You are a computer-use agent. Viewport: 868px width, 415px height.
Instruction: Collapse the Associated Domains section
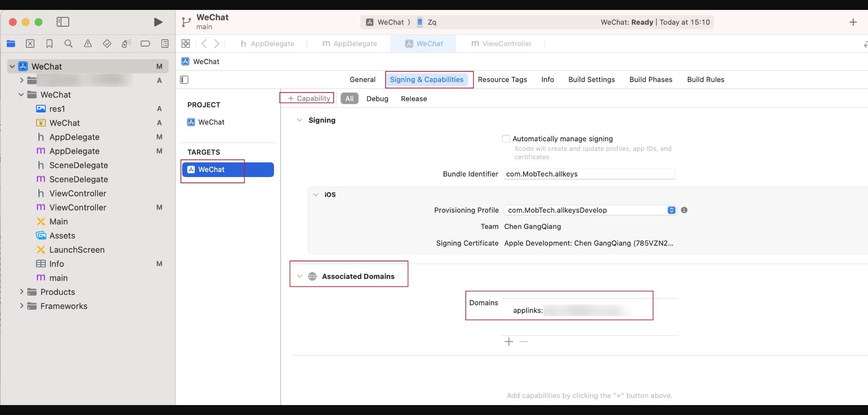(x=299, y=276)
